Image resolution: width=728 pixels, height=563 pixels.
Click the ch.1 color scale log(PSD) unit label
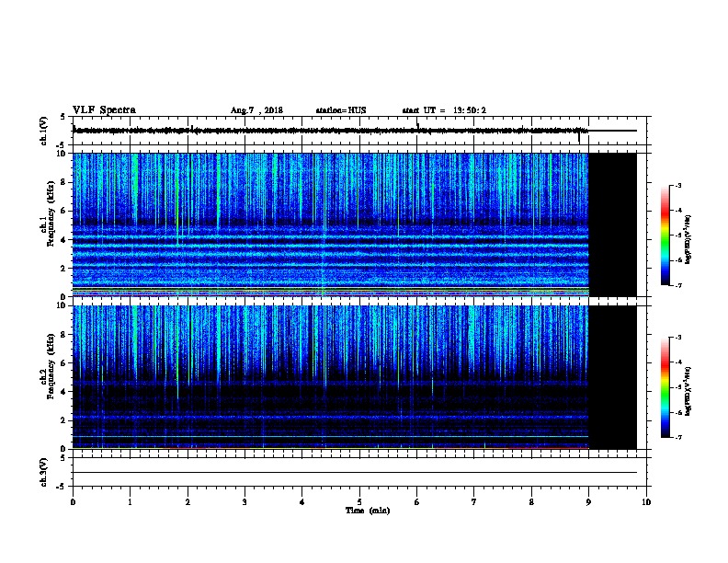688,239
